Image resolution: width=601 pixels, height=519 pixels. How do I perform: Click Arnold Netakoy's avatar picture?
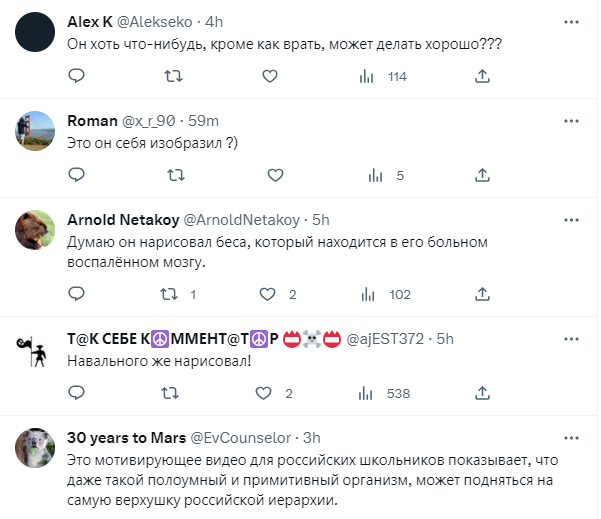tap(34, 232)
